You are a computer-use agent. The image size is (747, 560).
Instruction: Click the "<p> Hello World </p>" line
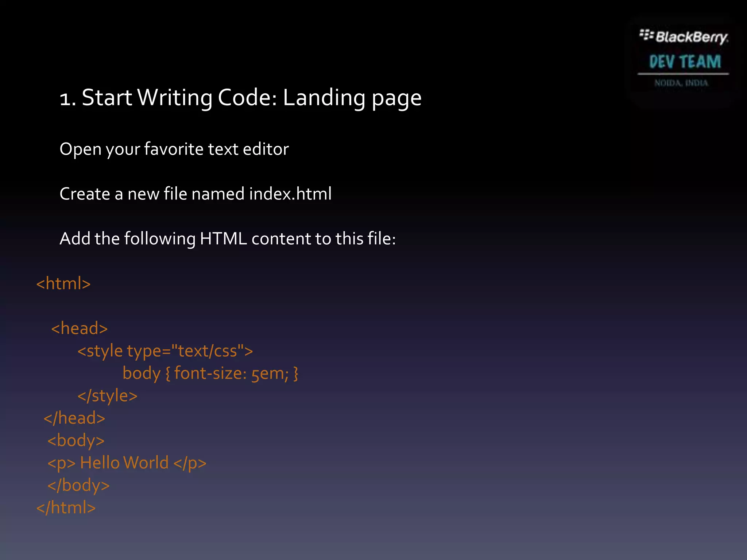pos(127,463)
